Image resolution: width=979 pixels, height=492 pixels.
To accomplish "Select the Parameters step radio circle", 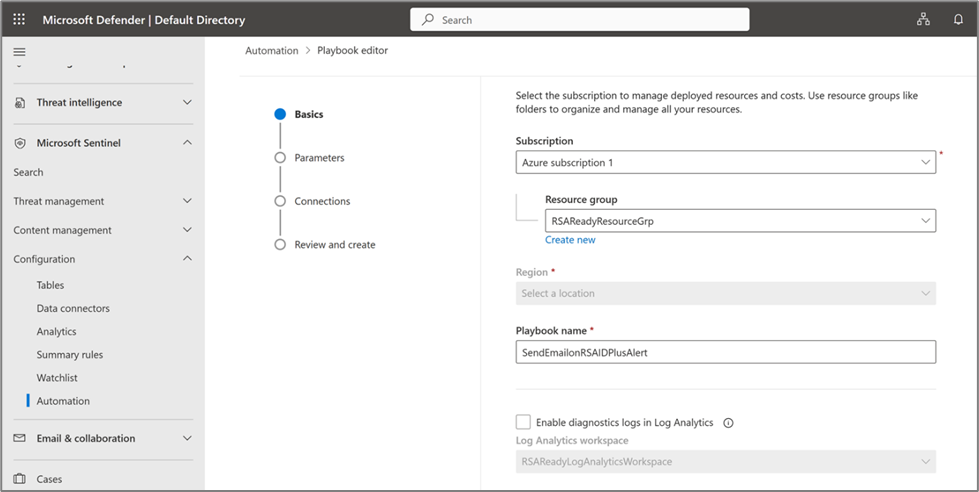I will click(x=280, y=158).
